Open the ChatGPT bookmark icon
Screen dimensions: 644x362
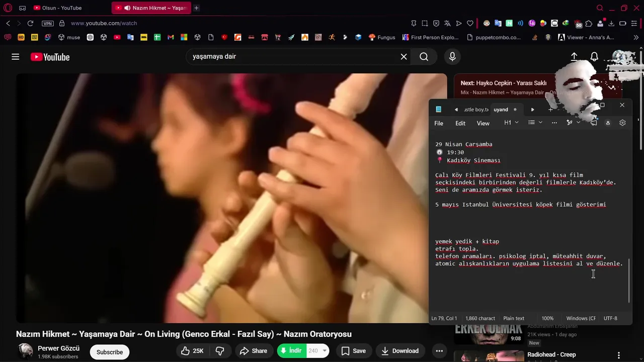90,37
